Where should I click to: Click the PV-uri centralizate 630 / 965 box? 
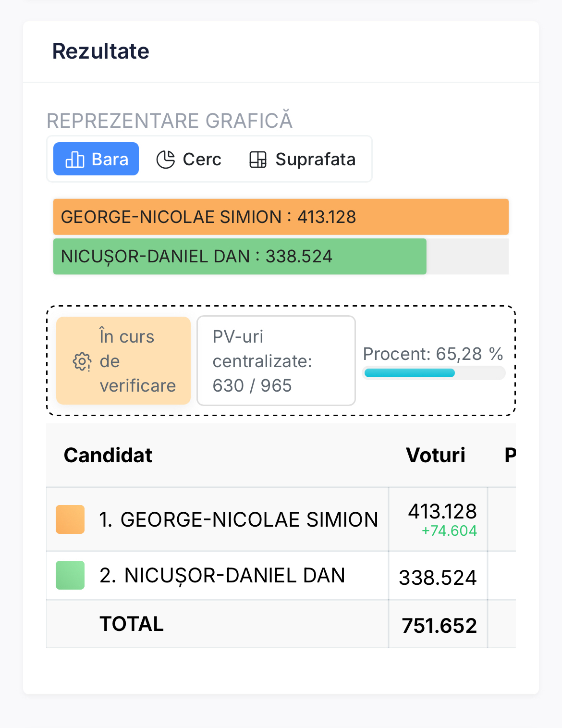tap(276, 361)
